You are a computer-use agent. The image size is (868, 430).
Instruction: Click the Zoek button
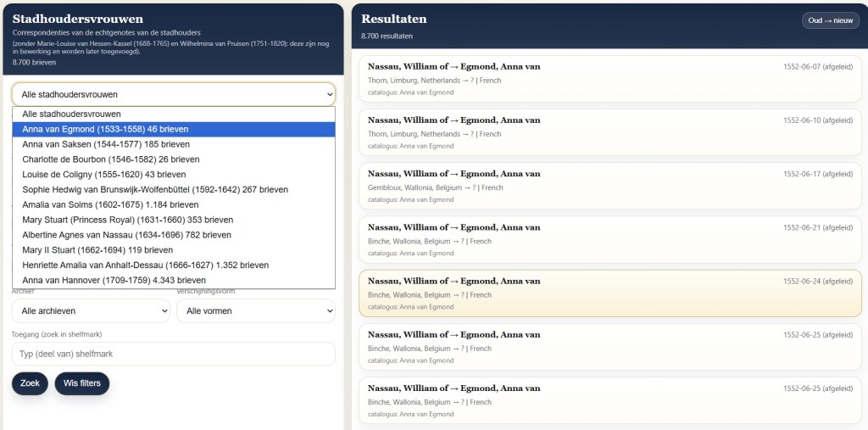coord(30,383)
